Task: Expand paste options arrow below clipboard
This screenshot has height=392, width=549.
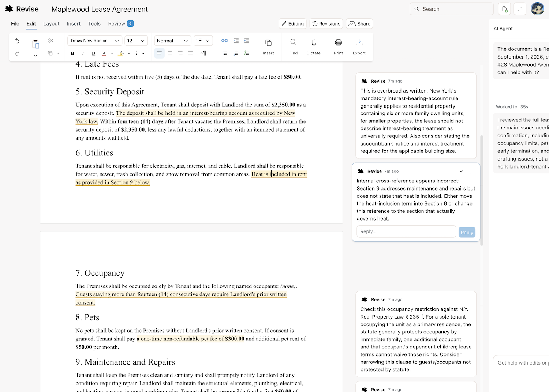Action: (x=36, y=56)
